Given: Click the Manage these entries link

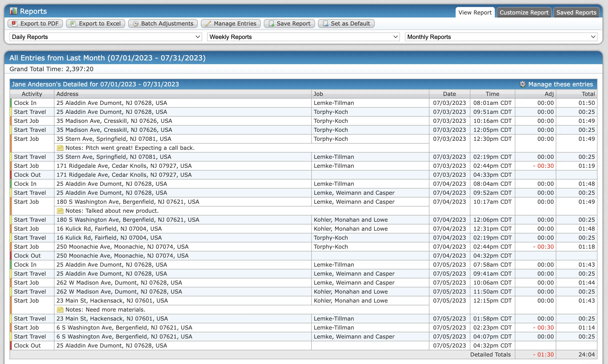Looking at the screenshot, I should pyautogui.click(x=560, y=84).
